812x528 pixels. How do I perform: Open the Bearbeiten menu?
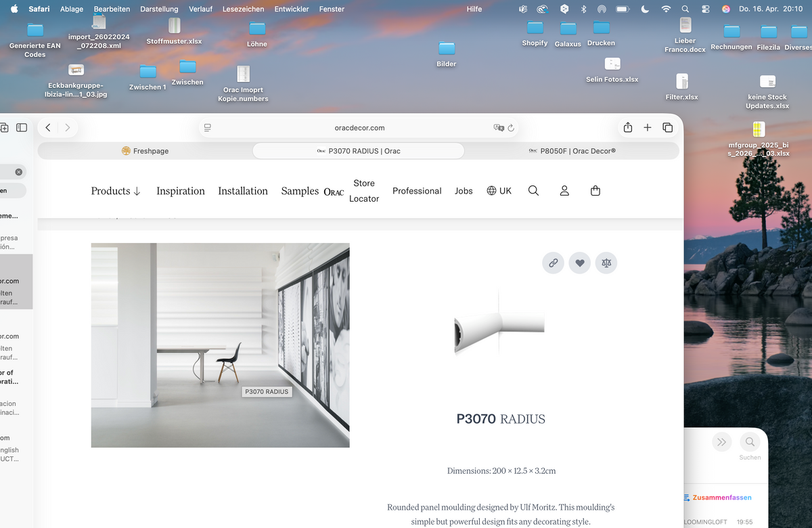tap(112, 9)
